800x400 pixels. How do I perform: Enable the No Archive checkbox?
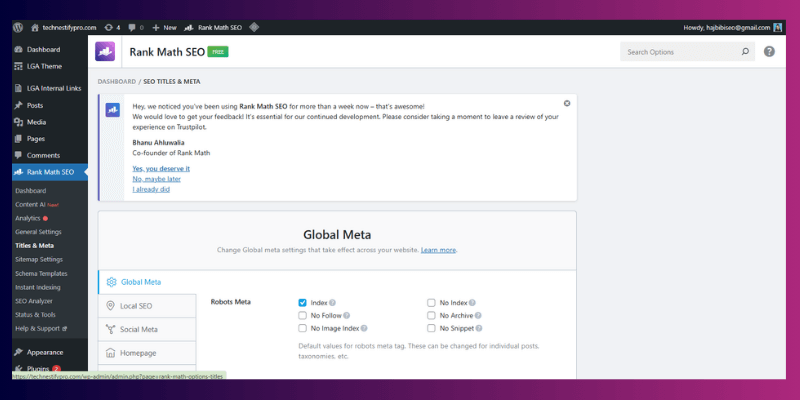[x=432, y=315]
